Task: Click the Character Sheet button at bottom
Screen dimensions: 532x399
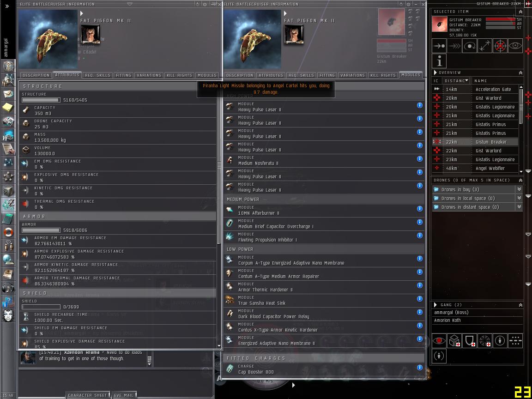Action: tap(87, 395)
